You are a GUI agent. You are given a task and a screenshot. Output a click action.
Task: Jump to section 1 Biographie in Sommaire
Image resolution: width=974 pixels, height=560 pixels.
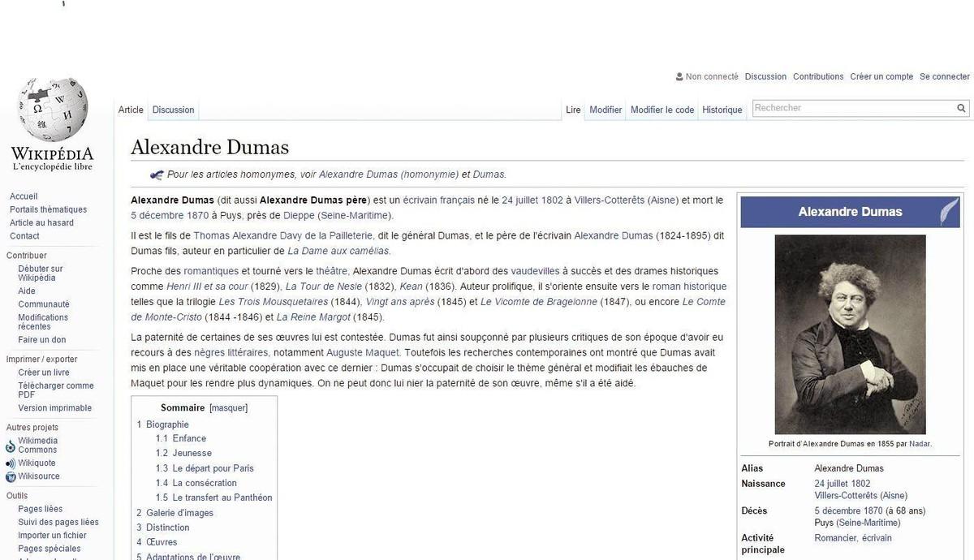pos(162,424)
